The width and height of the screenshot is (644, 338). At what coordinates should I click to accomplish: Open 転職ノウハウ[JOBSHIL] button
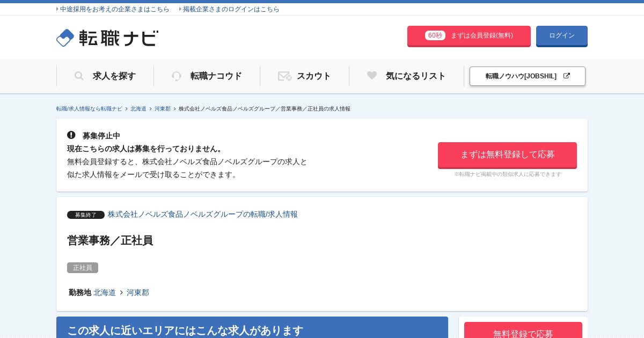coord(528,76)
